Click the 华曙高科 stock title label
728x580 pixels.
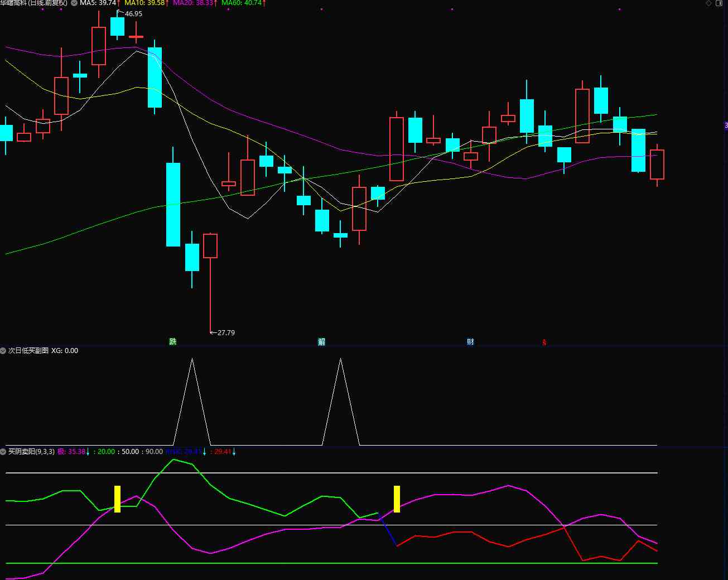33,3
